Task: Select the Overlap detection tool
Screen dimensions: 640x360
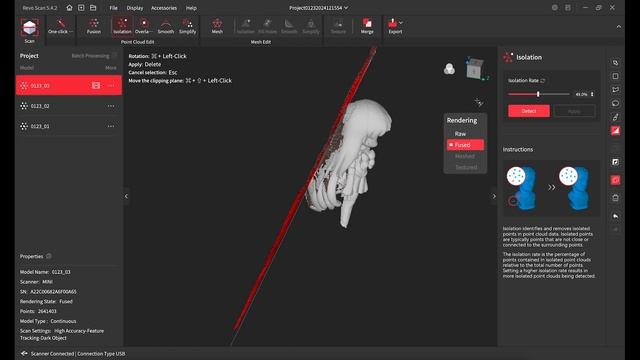Action: 144,27
